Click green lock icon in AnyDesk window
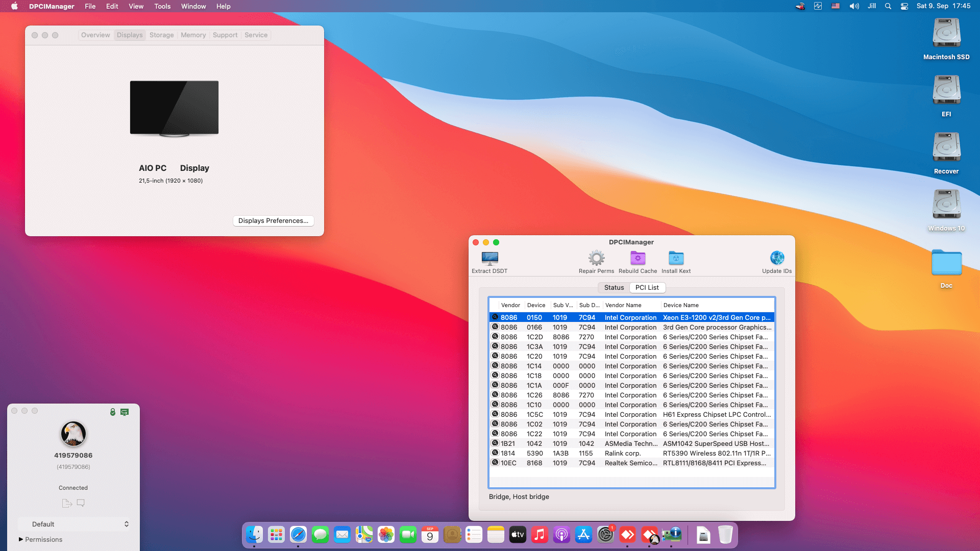This screenshot has height=551, width=980. point(113,412)
